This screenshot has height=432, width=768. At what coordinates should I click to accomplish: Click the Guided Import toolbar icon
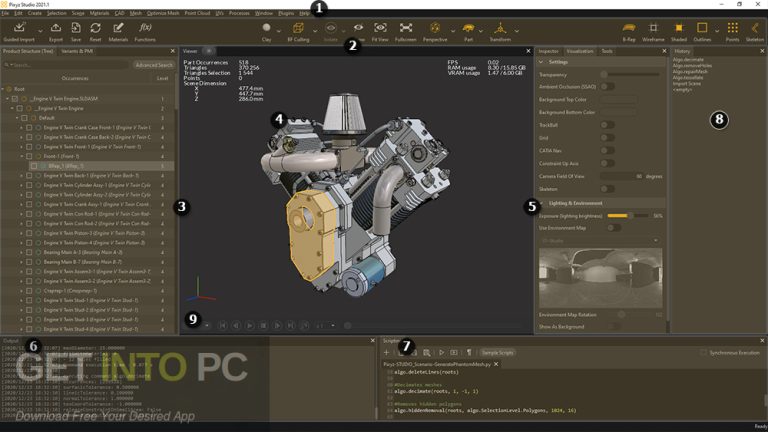(19, 30)
